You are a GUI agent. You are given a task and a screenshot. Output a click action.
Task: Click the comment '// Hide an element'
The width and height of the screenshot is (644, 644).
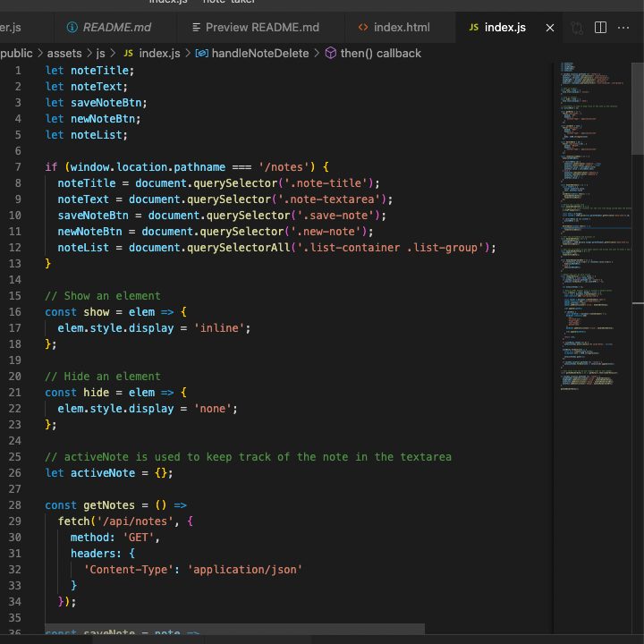click(103, 377)
